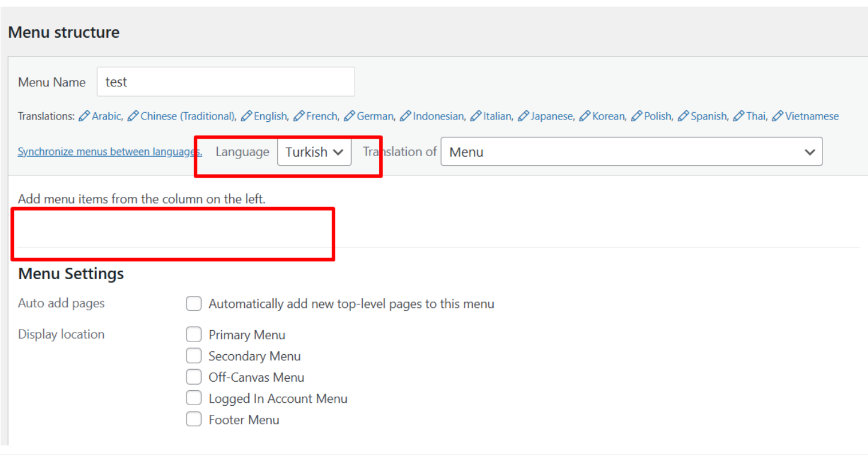Click Synchronize menus between languages link
The image size is (868, 455).
coord(110,152)
